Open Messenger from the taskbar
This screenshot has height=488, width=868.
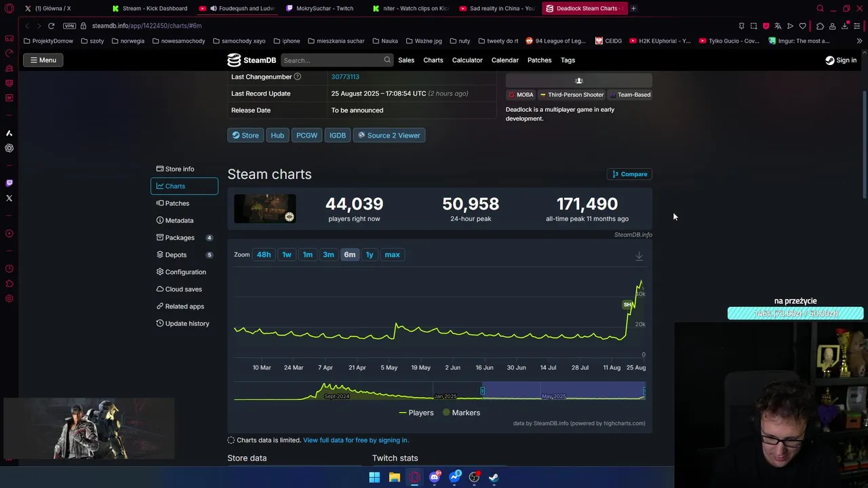coord(455,477)
